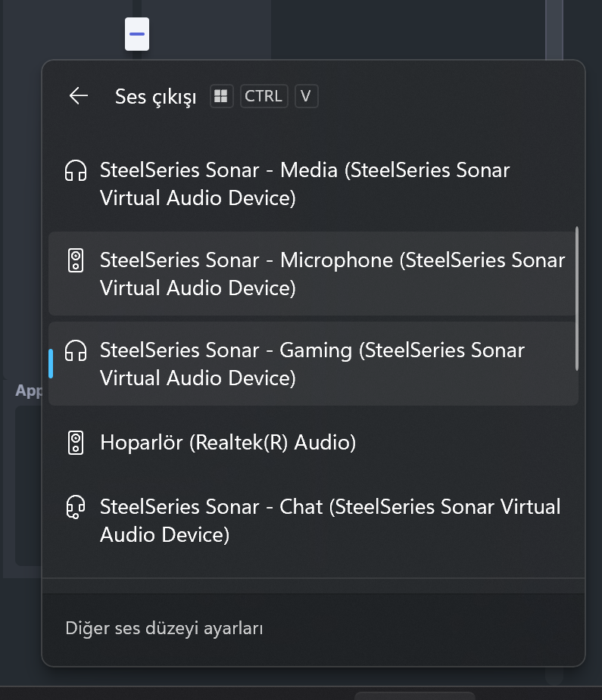Click the blue selection indicator on Gaming
Viewport: 602px width, 700px height.
point(51,364)
